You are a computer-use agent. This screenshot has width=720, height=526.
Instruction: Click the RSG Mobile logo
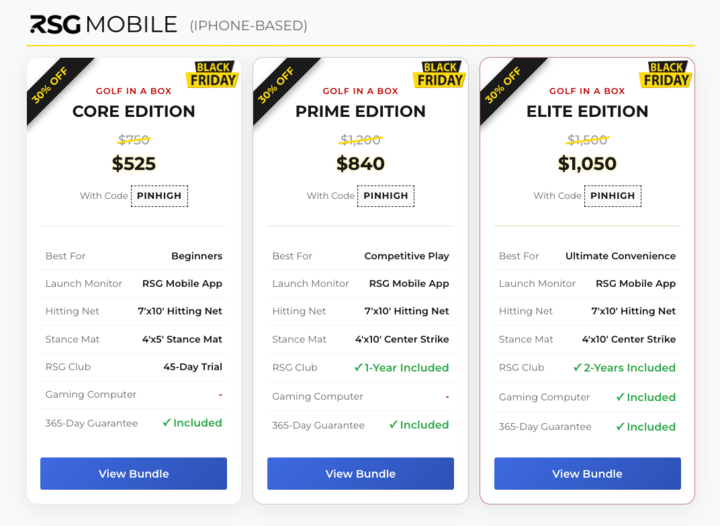103,24
